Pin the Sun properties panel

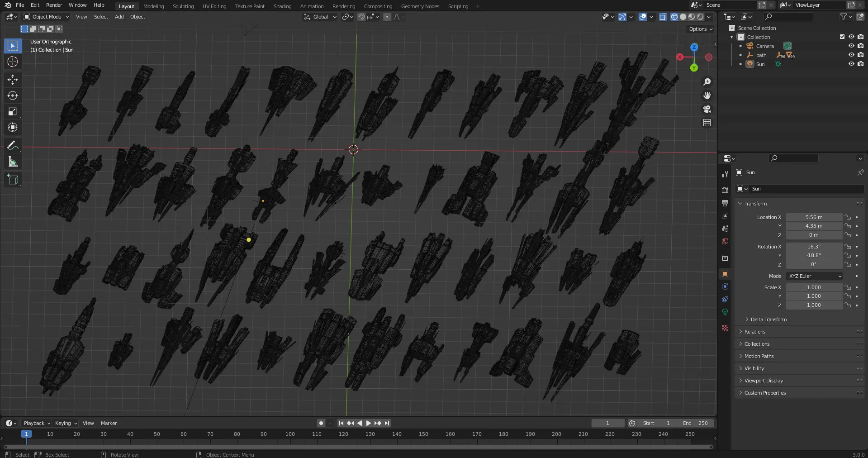pos(860,172)
